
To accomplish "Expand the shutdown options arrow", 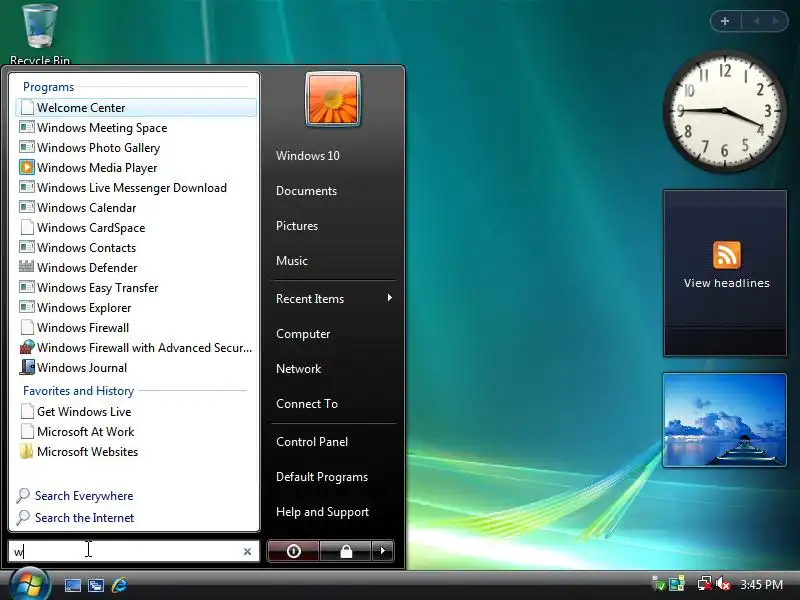I will tap(383, 551).
